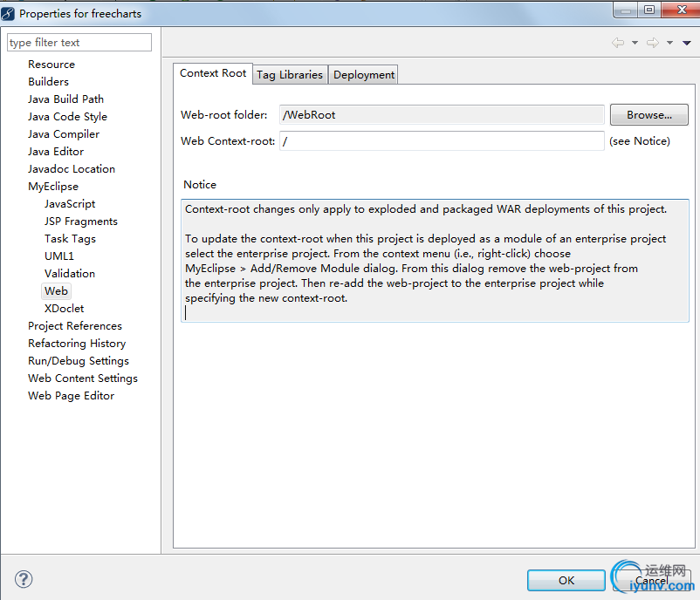
Task: Click the forward navigation arrow icon
Action: pos(653,43)
